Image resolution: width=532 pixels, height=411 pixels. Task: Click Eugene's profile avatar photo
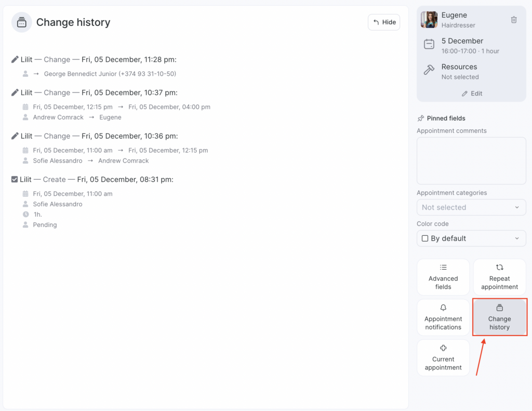[429, 20]
